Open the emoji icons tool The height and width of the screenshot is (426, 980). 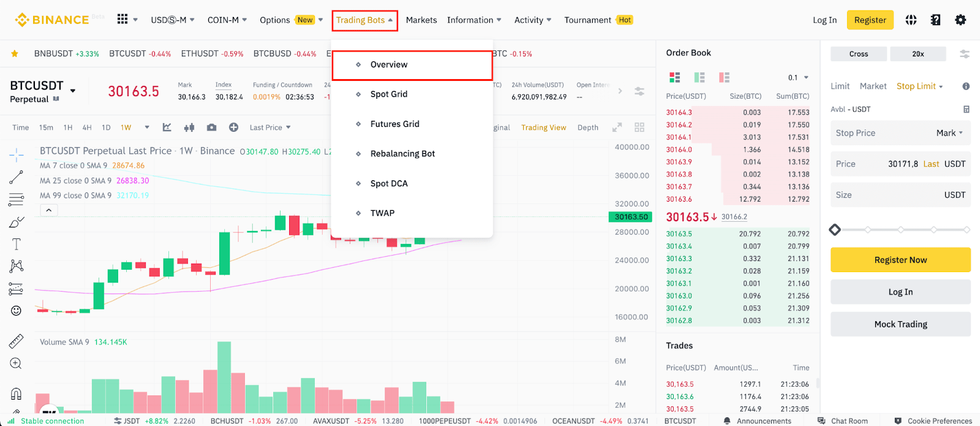click(x=17, y=311)
